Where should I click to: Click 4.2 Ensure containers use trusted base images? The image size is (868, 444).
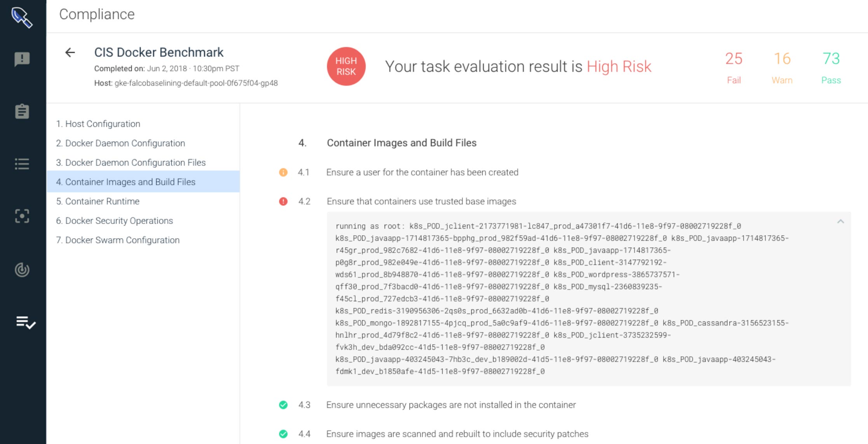point(422,201)
